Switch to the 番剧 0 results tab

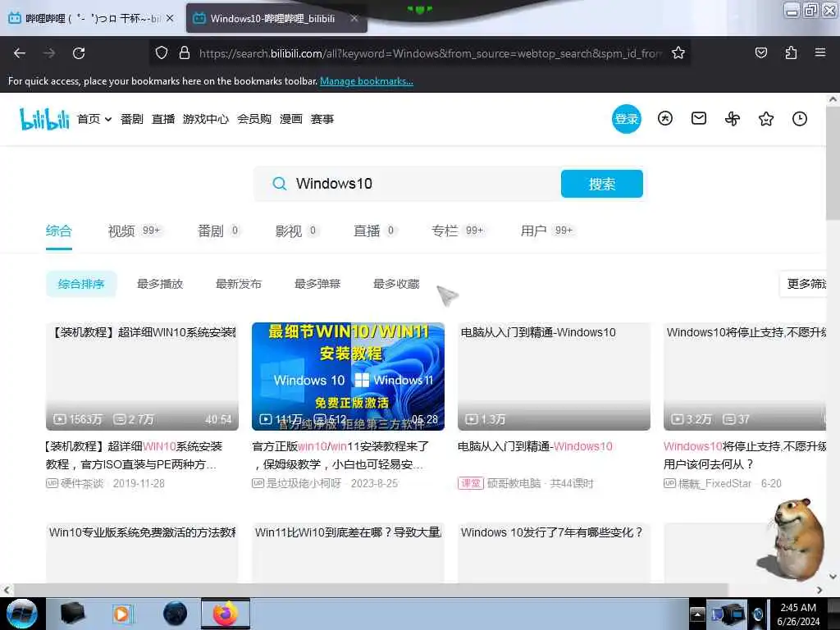[218, 231]
